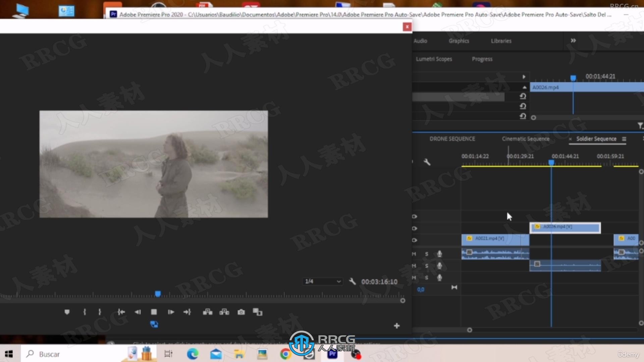Click the timeline horizontal zoom scrollbar handle

click(470, 330)
